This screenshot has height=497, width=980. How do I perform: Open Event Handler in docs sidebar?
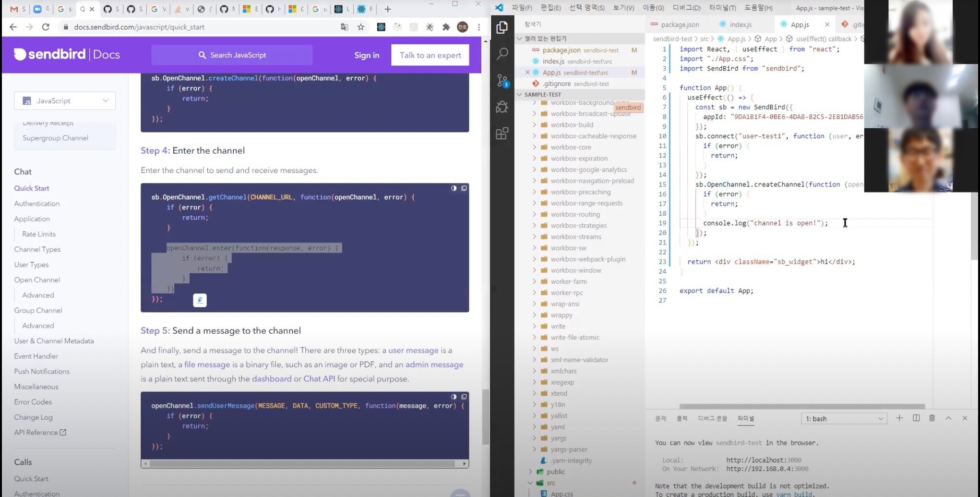click(x=36, y=356)
